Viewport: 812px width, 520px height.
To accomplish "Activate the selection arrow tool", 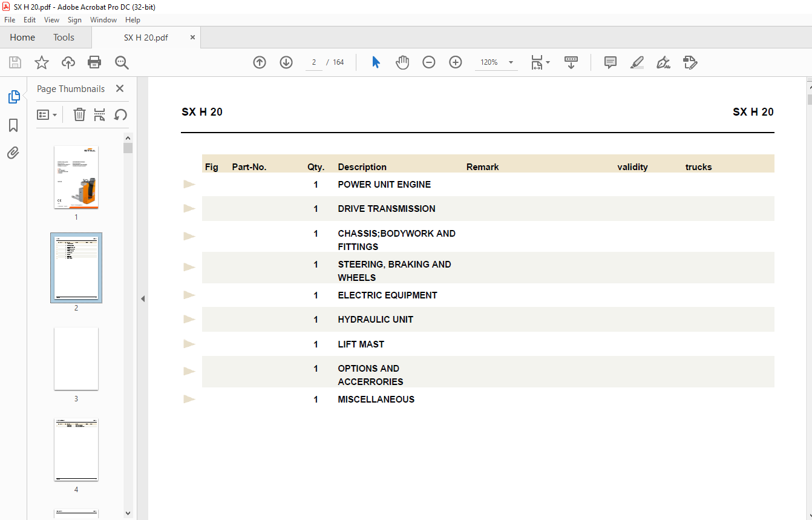I will [376, 62].
